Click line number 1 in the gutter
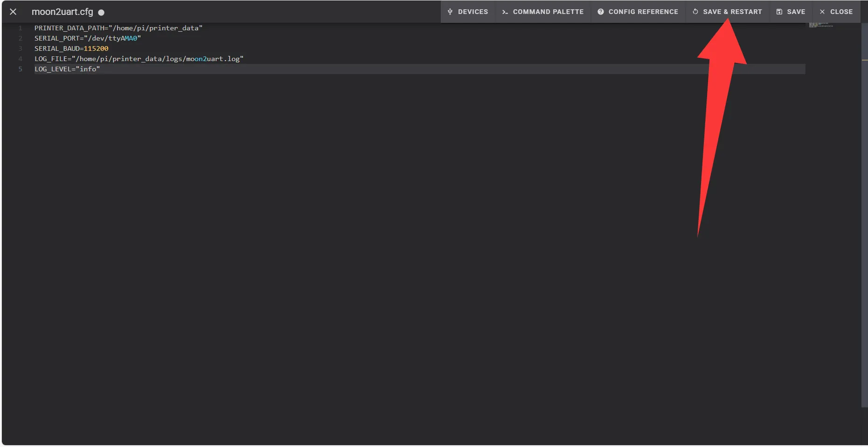The width and height of the screenshot is (868, 447). [x=20, y=28]
